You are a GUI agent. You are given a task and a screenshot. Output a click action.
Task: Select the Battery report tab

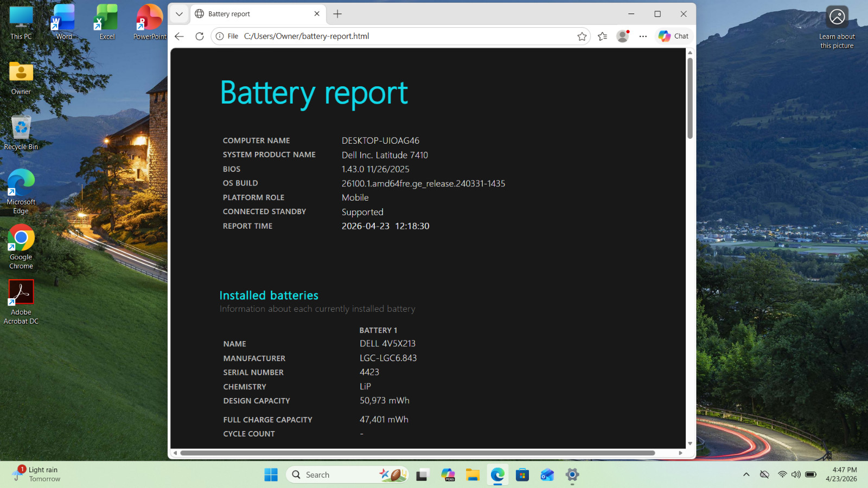click(252, 14)
